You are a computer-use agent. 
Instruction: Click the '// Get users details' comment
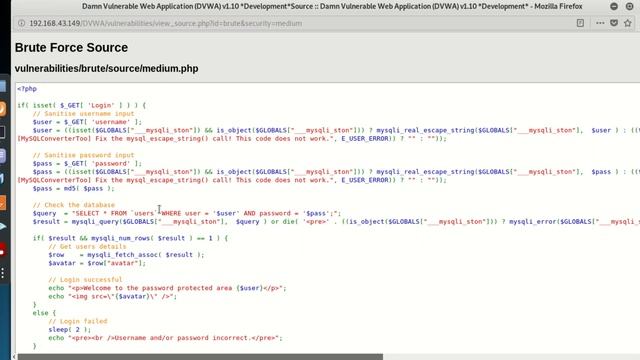[x=87, y=247]
